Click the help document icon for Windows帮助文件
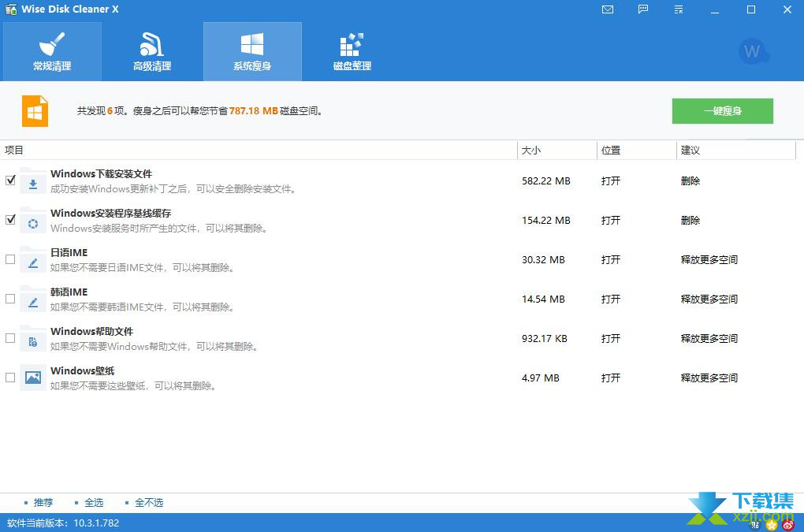 pos(33,339)
